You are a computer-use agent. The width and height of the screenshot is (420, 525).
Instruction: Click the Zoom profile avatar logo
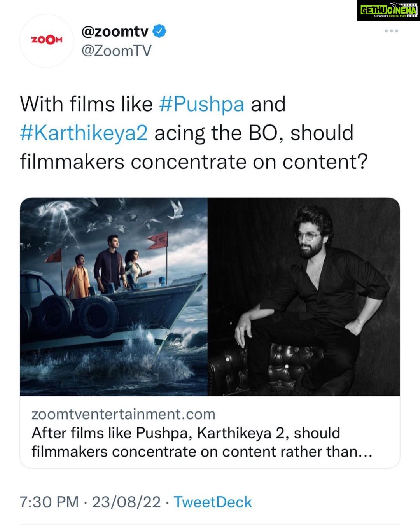tap(46, 40)
